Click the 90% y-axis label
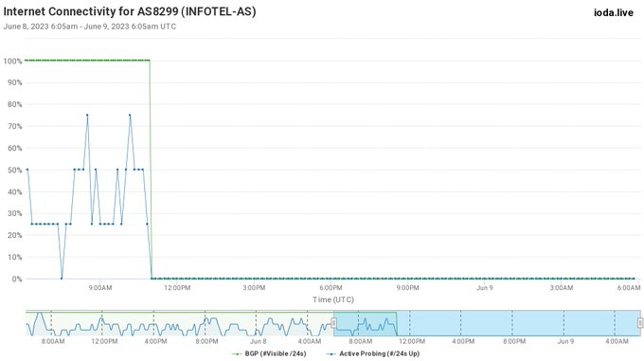The width and height of the screenshot is (644, 361). [14, 82]
